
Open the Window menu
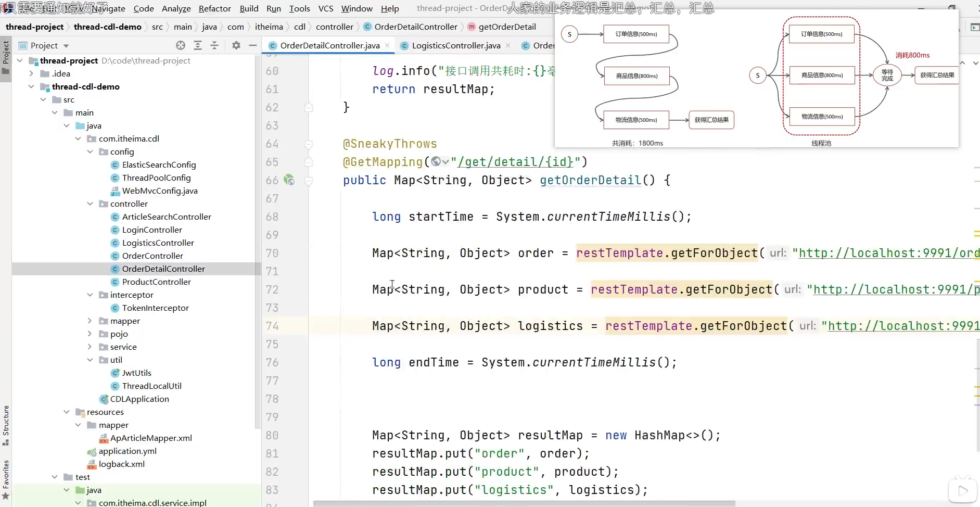coord(357,8)
